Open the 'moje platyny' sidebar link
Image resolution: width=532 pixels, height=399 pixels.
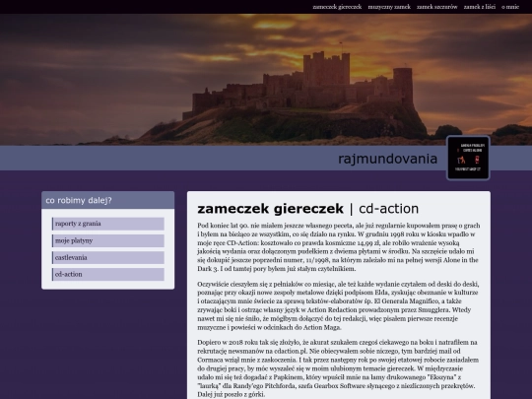(108, 240)
